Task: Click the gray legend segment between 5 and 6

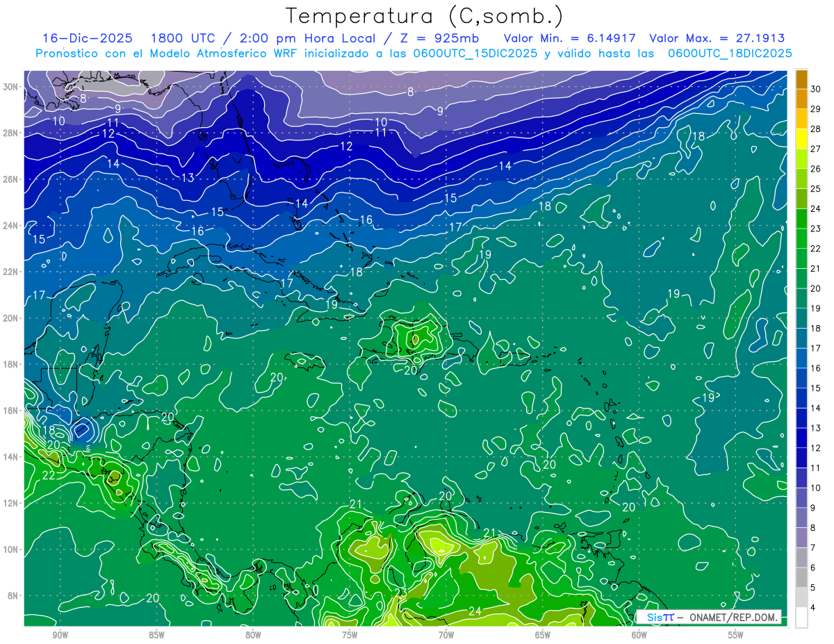Action: (801, 578)
